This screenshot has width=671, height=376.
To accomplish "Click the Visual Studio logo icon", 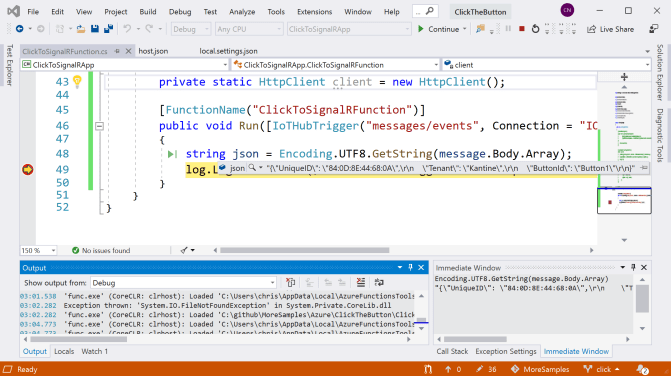I will tap(13, 11).
